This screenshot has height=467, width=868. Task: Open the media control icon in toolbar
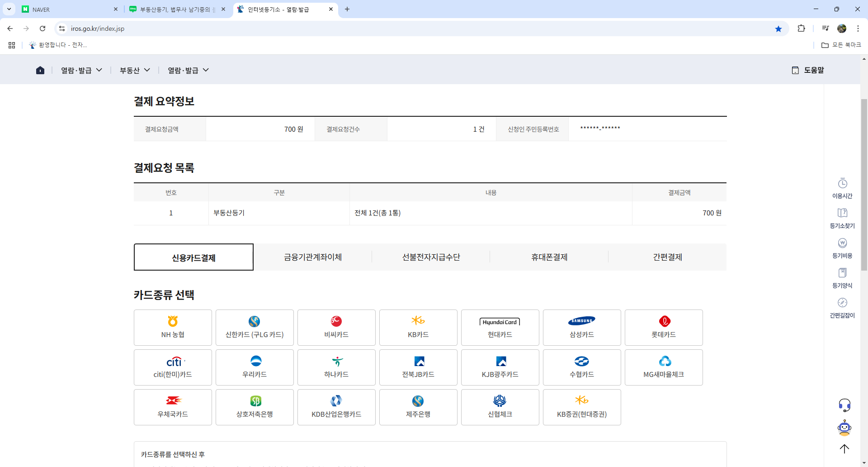[x=826, y=29]
